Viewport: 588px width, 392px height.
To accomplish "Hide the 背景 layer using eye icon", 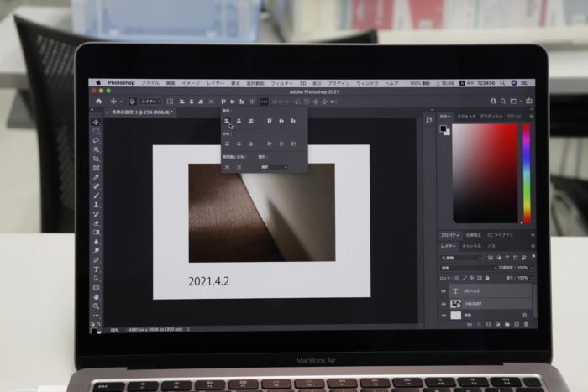I will click(x=443, y=316).
